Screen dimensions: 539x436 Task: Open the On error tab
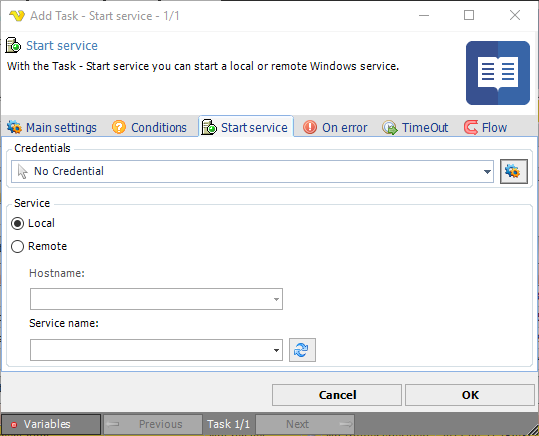tap(335, 128)
